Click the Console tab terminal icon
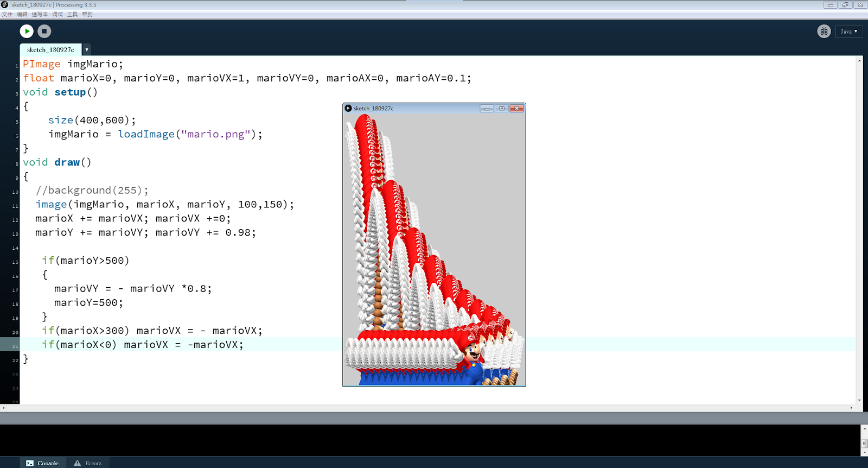Image resolution: width=868 pixels, height=468 pixels. click(30, 463)
